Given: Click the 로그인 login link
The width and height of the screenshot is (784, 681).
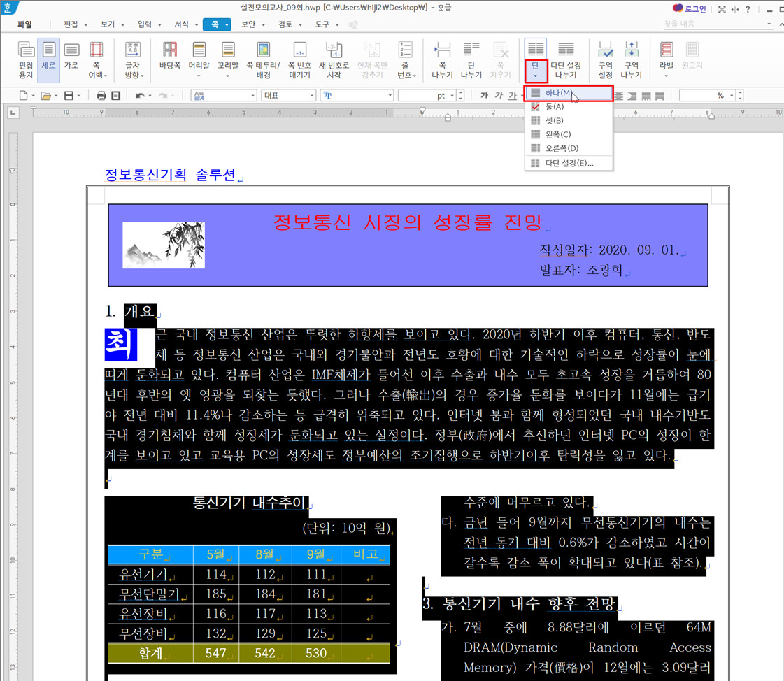Looking at the screenshot, I should (690, 9).
